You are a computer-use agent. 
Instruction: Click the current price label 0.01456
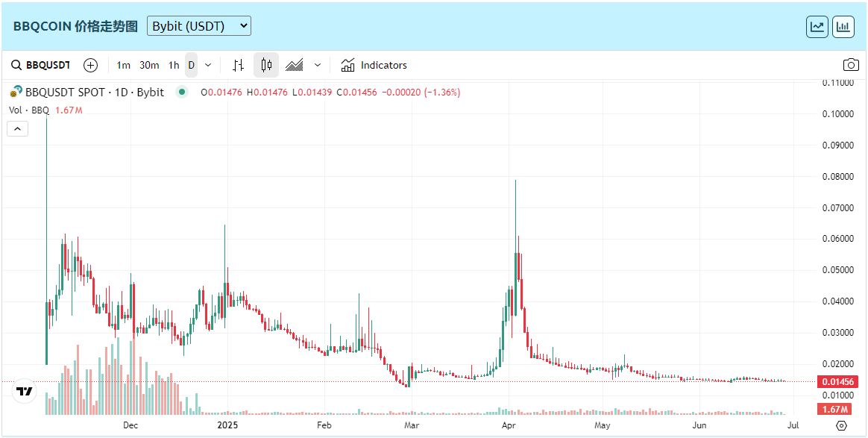point(839,381)
